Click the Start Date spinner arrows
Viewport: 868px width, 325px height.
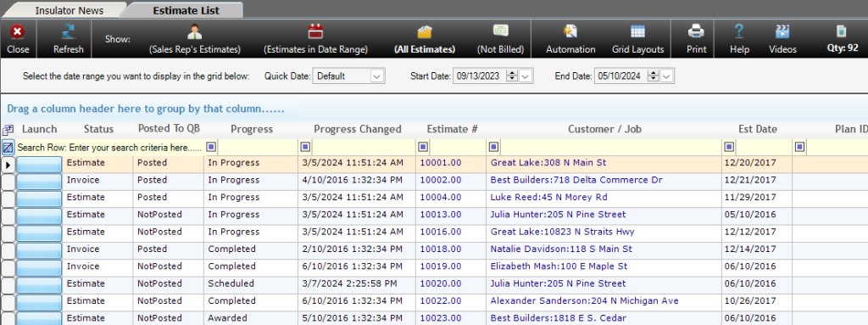513,76
